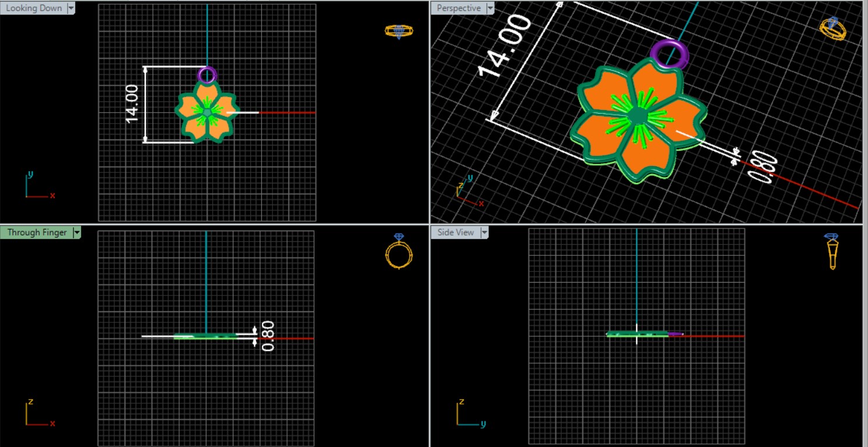Expand the Side View viewport dropdown arrow
The height and width of the screenshot is (447, 868).
point(484,233)
